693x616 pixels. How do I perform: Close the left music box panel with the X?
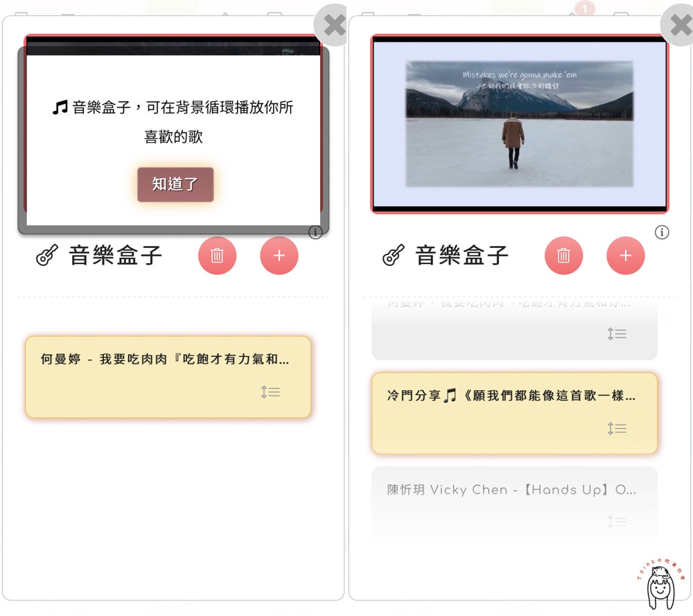coord(333,26)
